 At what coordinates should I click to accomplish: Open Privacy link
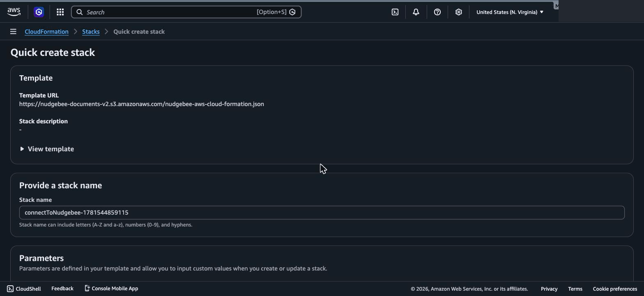pos(549,289)
